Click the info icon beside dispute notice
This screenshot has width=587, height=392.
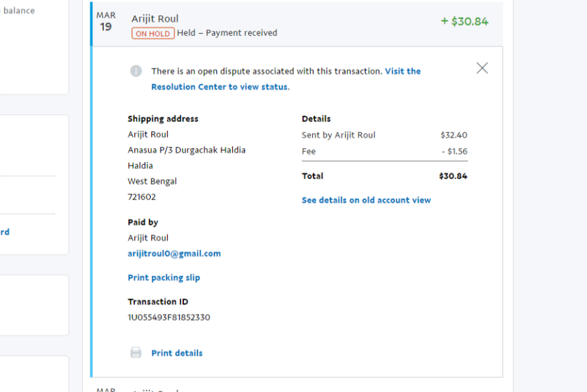(x=136, y=71)
